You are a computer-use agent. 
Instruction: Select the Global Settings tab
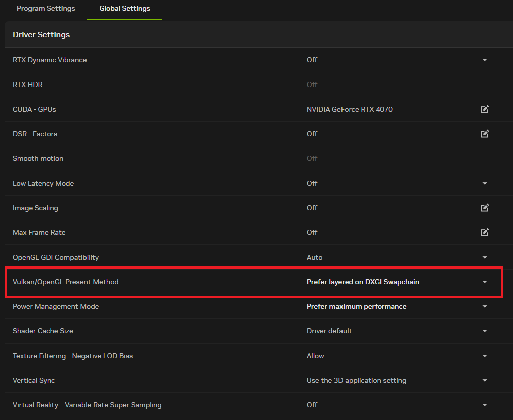(x=125, y=9)
